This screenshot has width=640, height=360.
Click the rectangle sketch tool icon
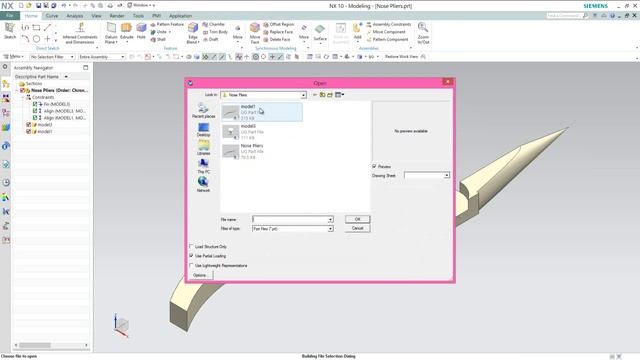[36, 28]
